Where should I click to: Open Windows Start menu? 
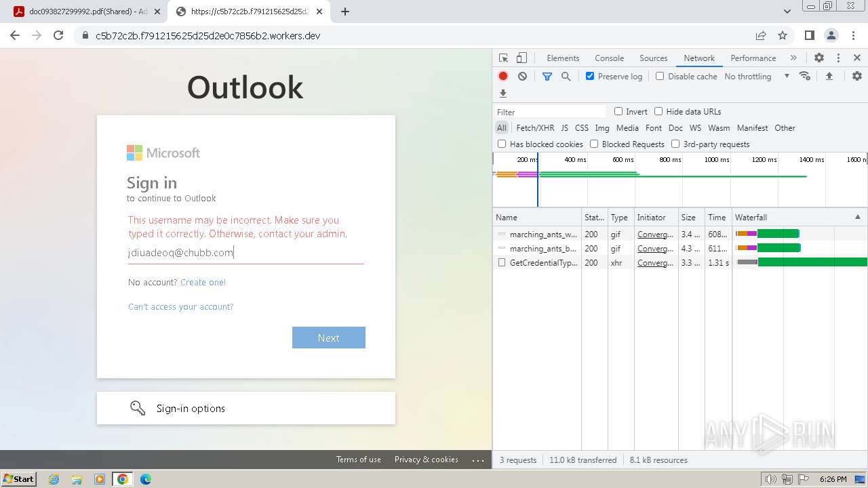(19, 479)
